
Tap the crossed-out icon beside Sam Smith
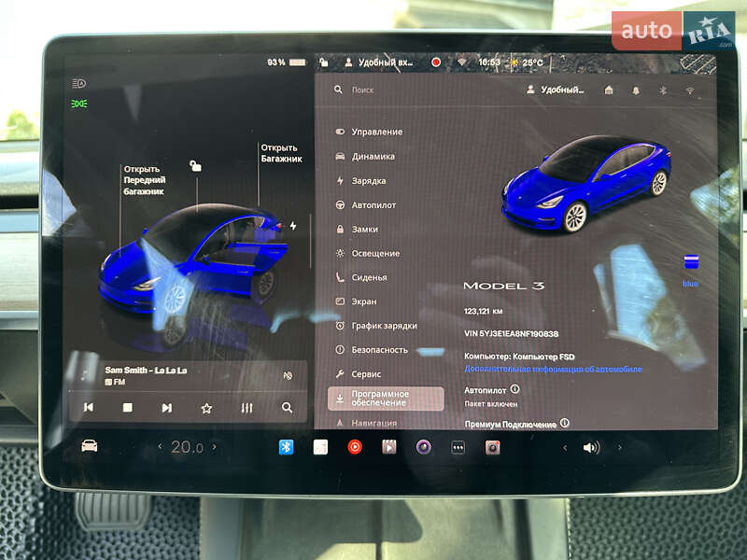coord(288,376)
